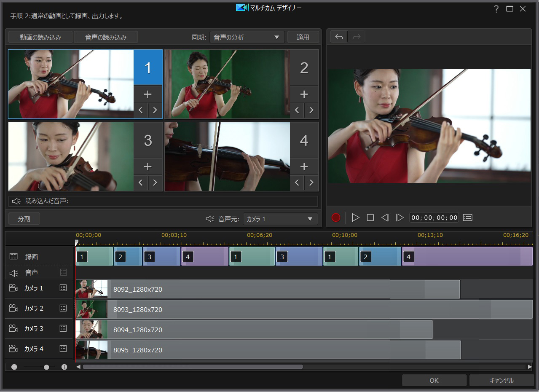This screenshot has height=392, width=539.
Task: Open the 音声元 カメラ 1 dropdown
Action: point(280,219)
